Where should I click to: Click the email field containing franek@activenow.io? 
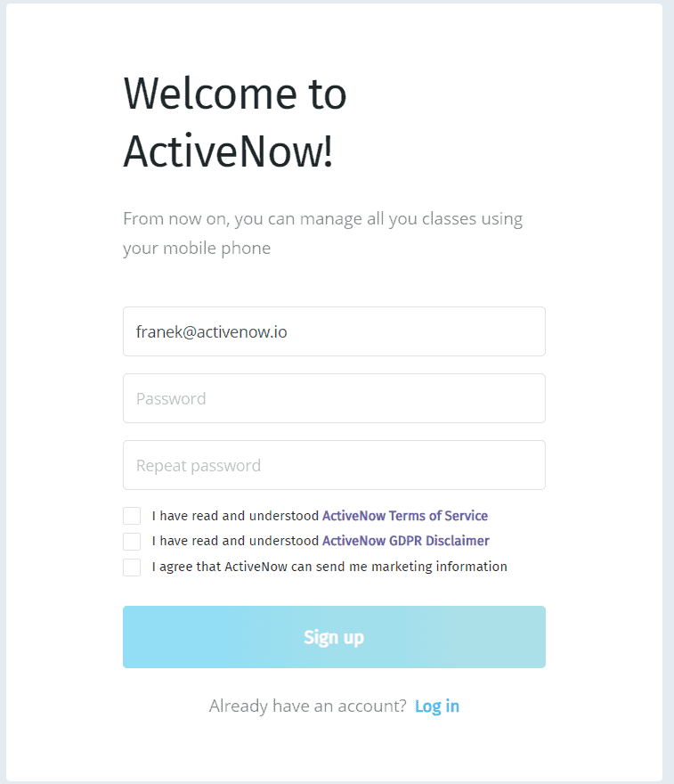tap(334, 331)
